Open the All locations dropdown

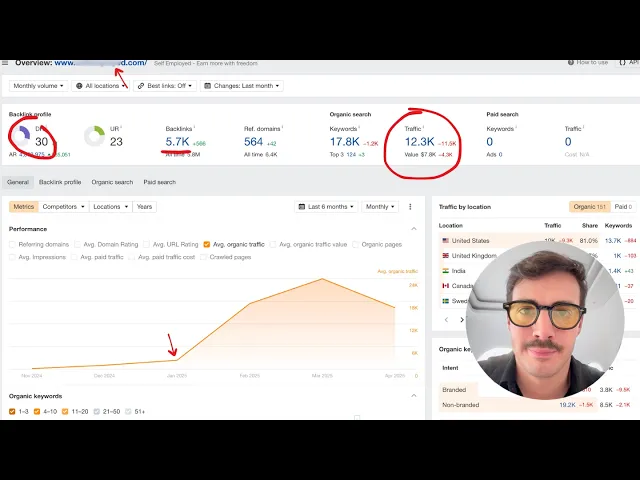click(x=100, y=86)
